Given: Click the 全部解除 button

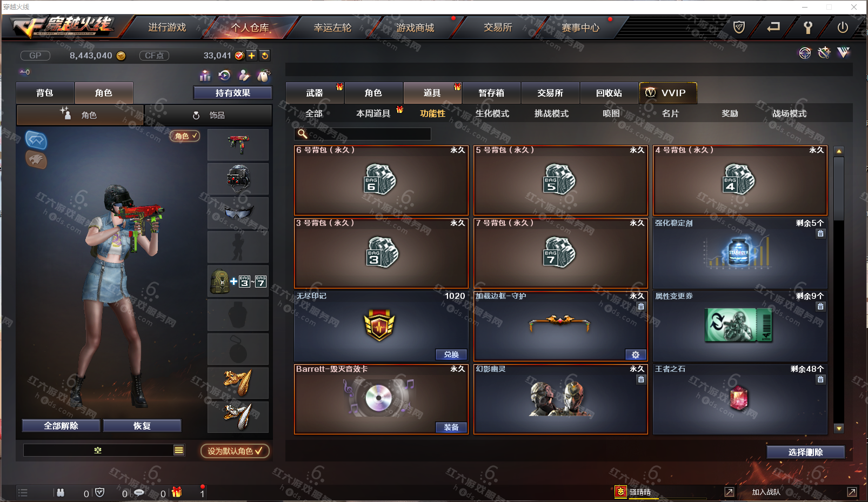Looking at the screenshot, I should 61,426.
